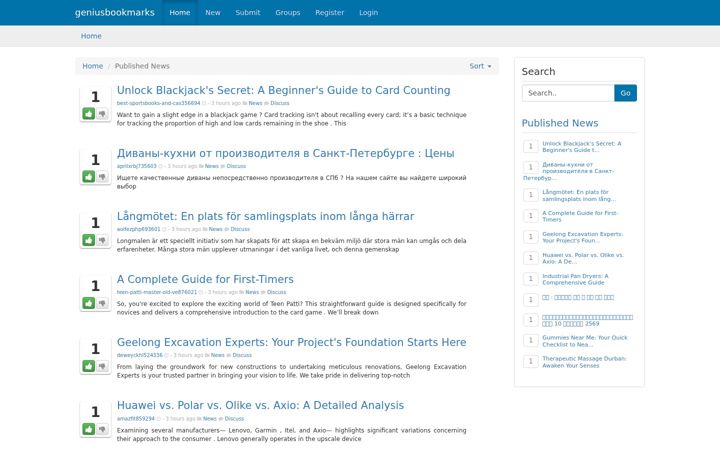The height and width of the screenshot is (450, 720).
Task: Click Discuss under the Blackjack post
Action: [280, 103]
